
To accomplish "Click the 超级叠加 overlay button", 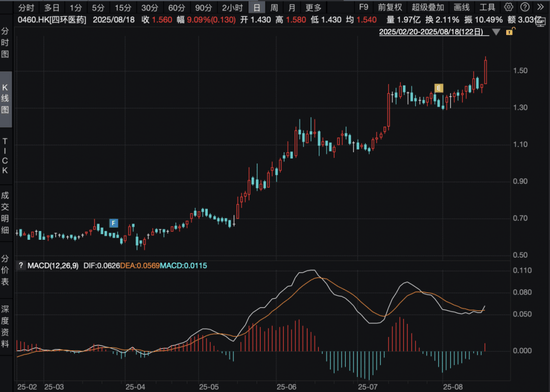I will (428, 7).
